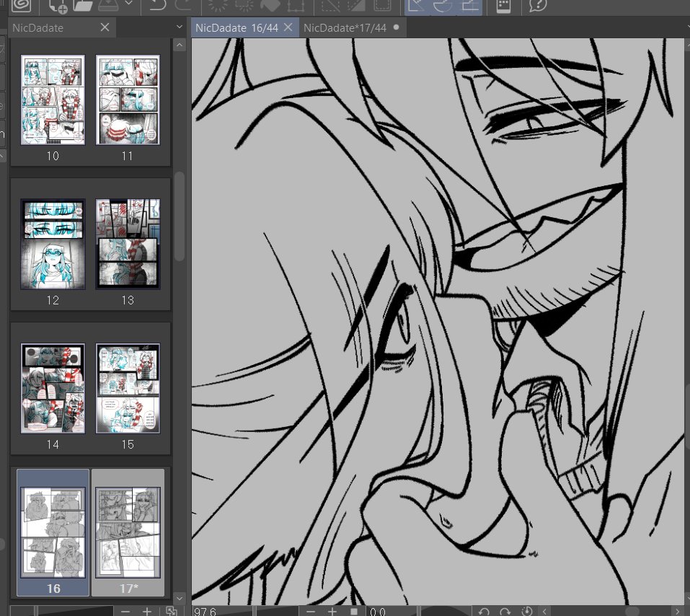
Task: Click canvas horizontal scroll right arrow
Action: 678,611
